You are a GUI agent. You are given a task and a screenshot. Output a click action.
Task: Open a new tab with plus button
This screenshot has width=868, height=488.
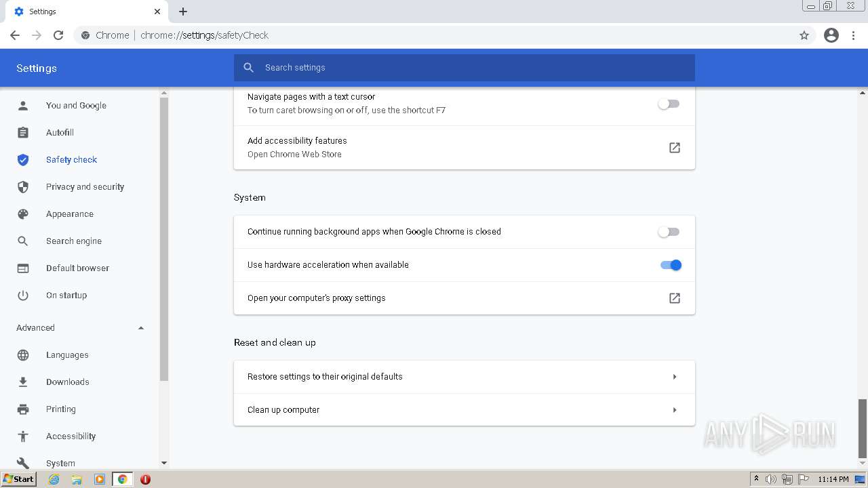[183, 12]
